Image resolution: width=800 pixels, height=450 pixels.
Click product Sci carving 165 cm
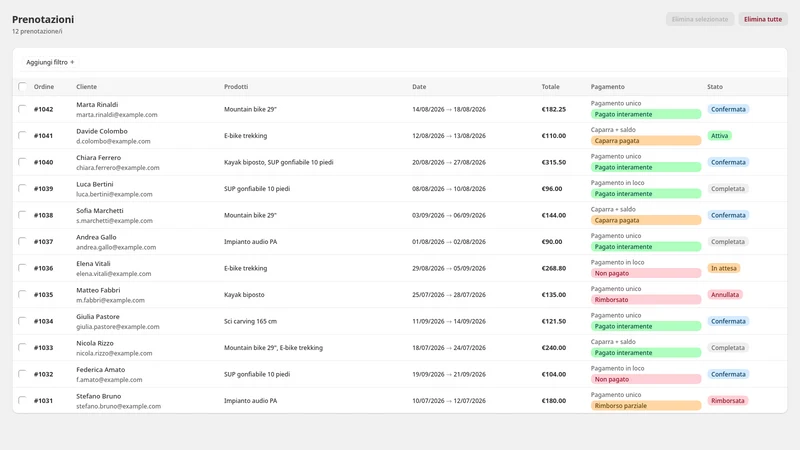250,321
